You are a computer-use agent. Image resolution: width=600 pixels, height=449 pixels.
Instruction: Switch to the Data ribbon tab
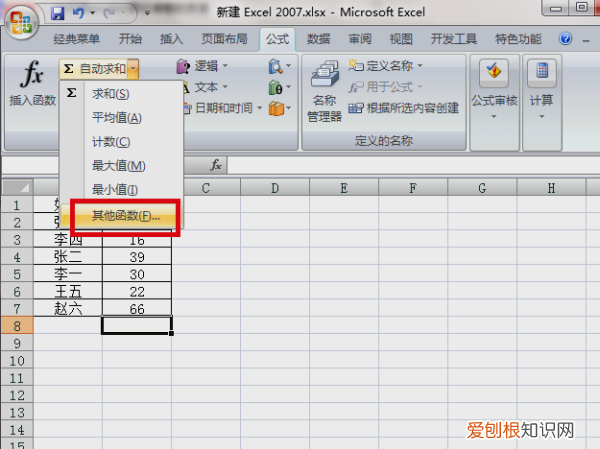[x=318, y=40]
